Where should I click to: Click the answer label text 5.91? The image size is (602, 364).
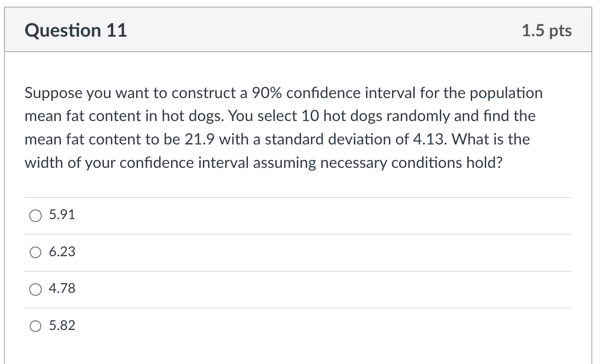62,216
